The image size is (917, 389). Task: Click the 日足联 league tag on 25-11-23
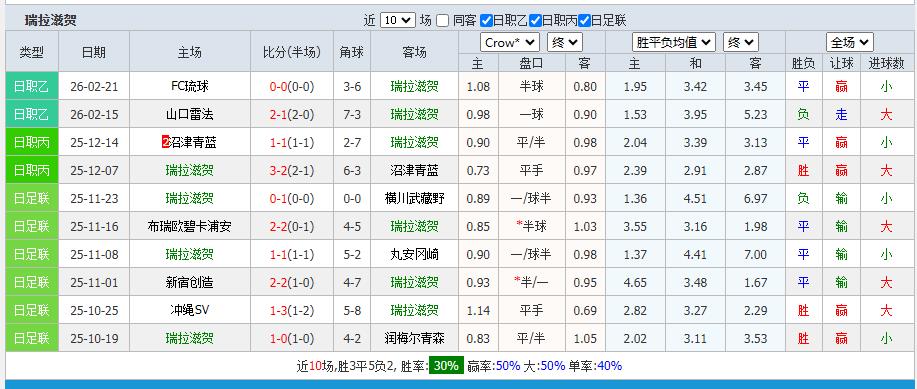pos(32,198)
